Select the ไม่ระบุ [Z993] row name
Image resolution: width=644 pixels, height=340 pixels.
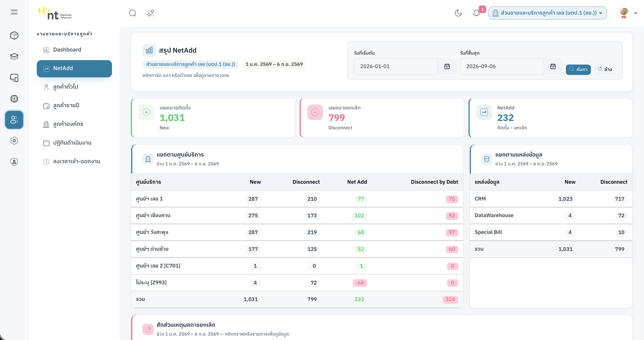point(151,283)
